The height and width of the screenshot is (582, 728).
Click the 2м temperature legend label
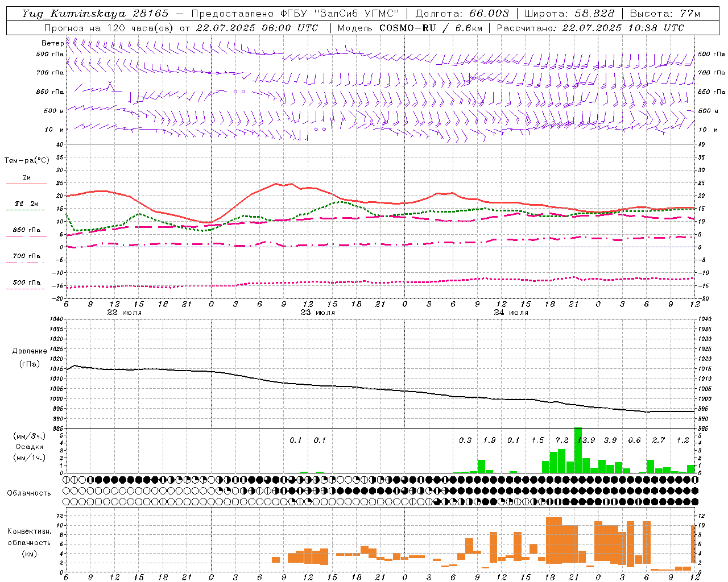[27, 178]
